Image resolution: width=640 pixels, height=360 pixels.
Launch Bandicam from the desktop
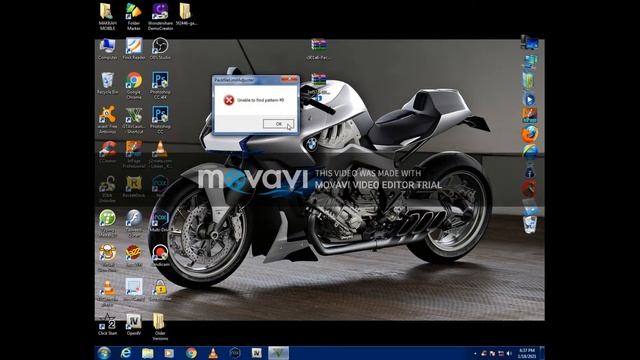click(x=160, y=256)
